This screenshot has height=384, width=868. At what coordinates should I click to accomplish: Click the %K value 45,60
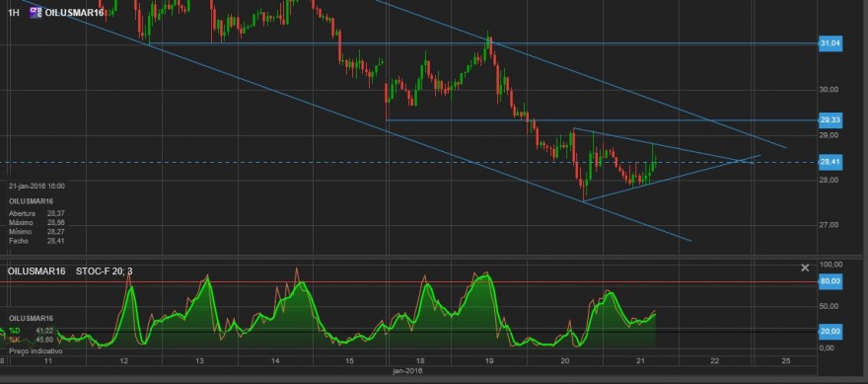coord(44,340)
